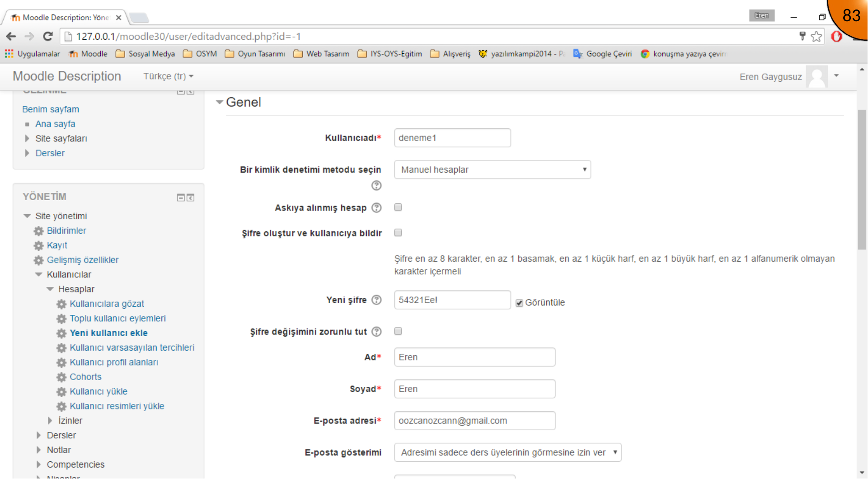868x488 pixels.
Task: Check the Askıya alınmış hesap checkbox
Action: click(x=398, y=207)
